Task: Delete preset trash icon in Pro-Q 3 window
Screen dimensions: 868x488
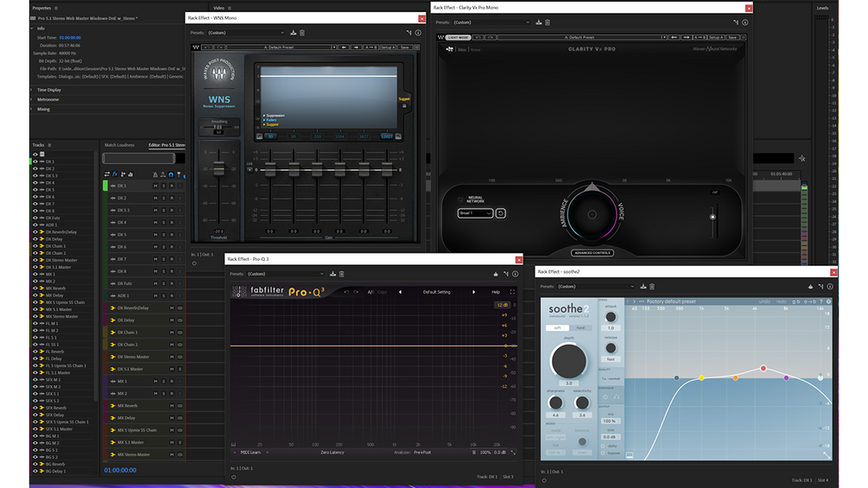Action: (x=341, y=274)
